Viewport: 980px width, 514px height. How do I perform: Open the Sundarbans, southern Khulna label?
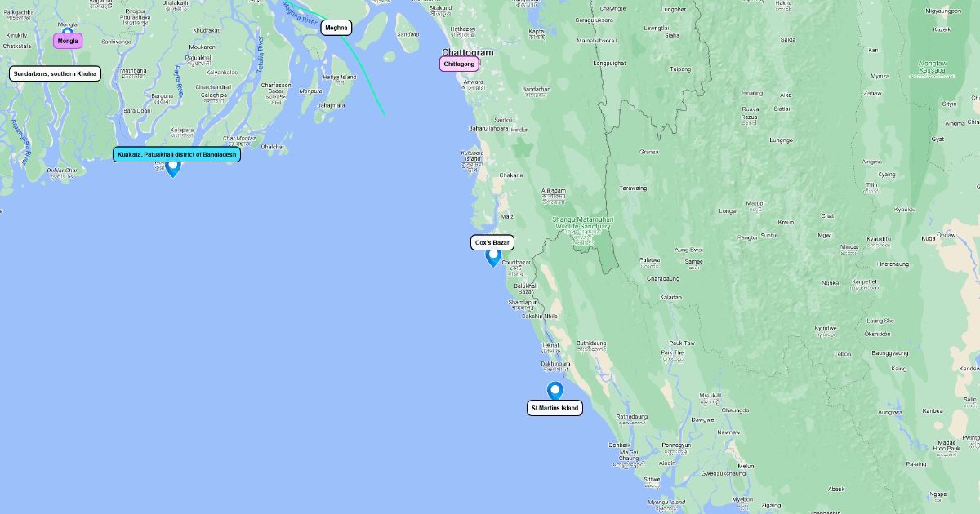(56, 73)
